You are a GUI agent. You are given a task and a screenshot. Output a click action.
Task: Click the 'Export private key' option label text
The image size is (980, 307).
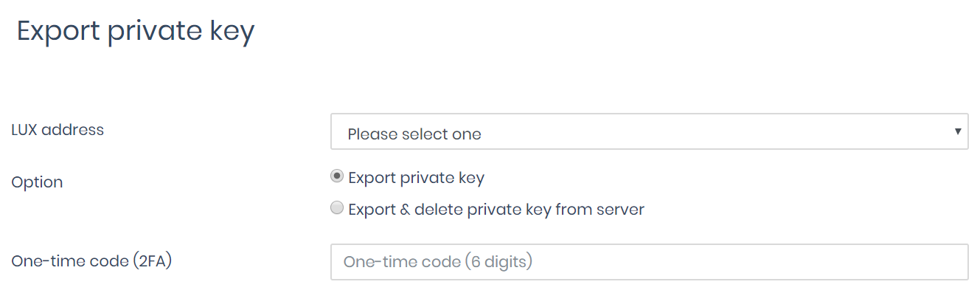point(416,178)
